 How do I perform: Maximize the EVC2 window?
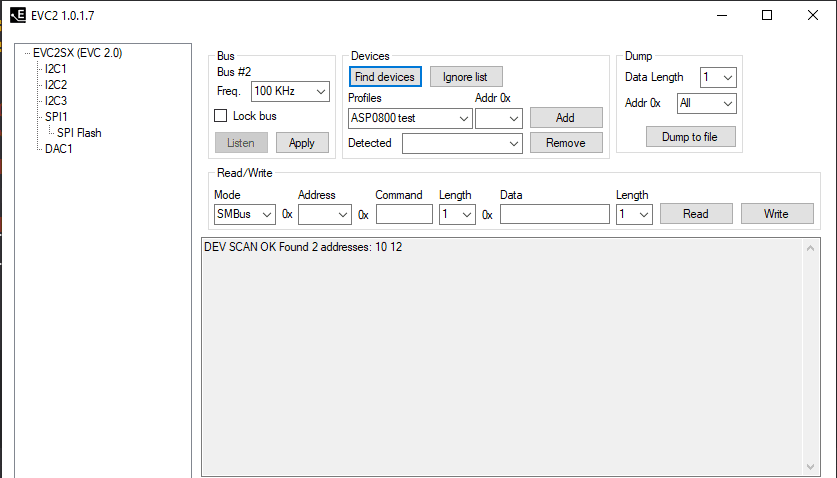pyautogui.click(x=767, y=15)
